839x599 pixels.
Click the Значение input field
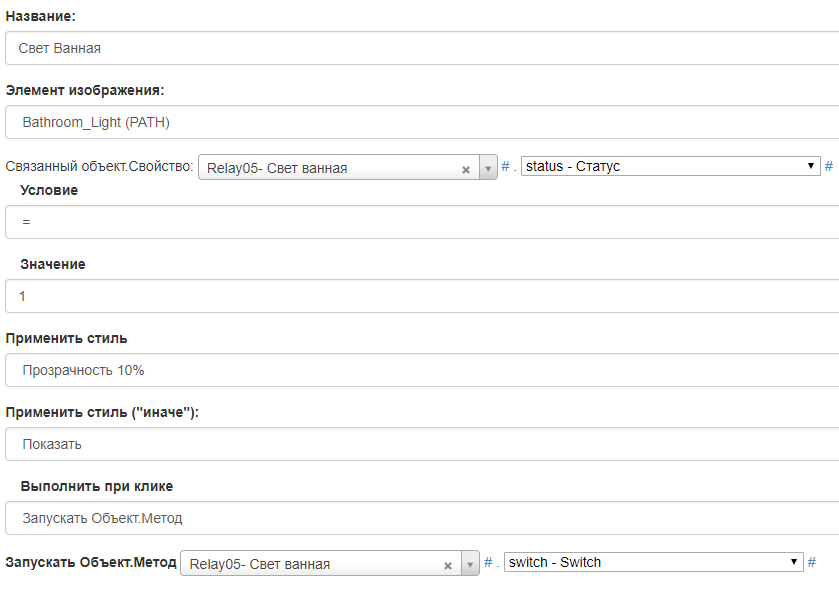[420, 296]
